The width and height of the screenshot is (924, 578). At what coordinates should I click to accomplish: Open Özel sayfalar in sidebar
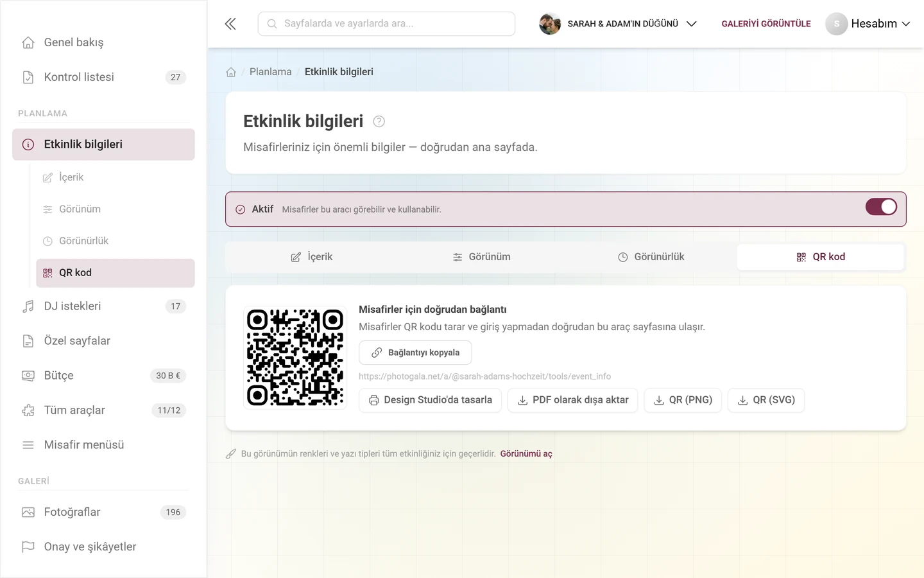(103, 341)
